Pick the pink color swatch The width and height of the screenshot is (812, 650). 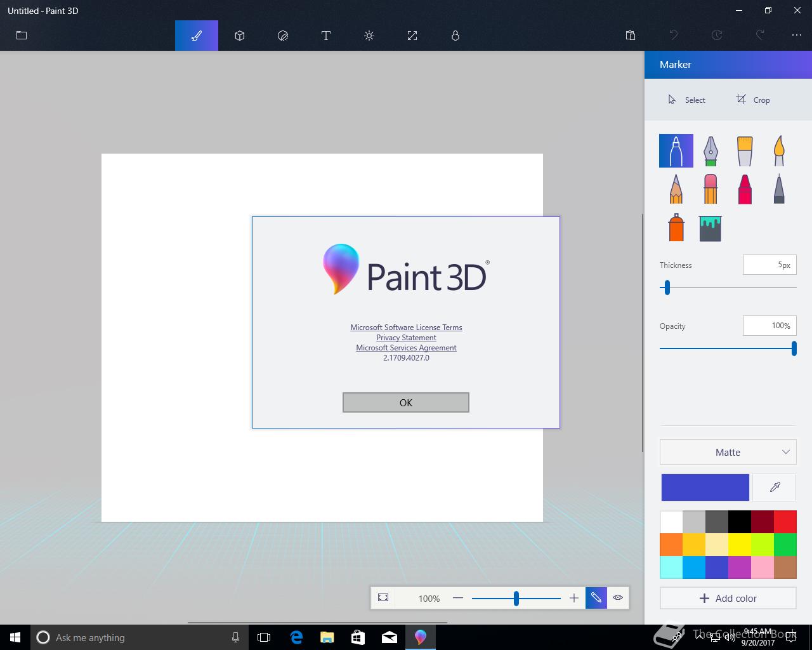coord(763,567)
